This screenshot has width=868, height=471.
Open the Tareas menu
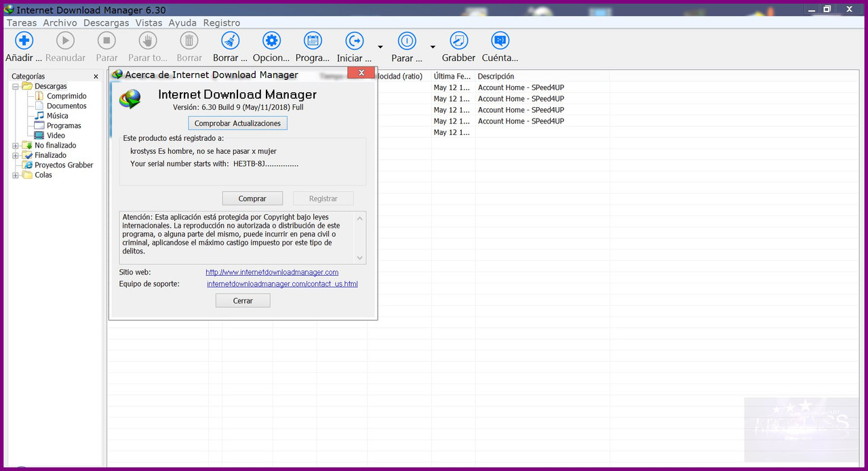(22, 22)
